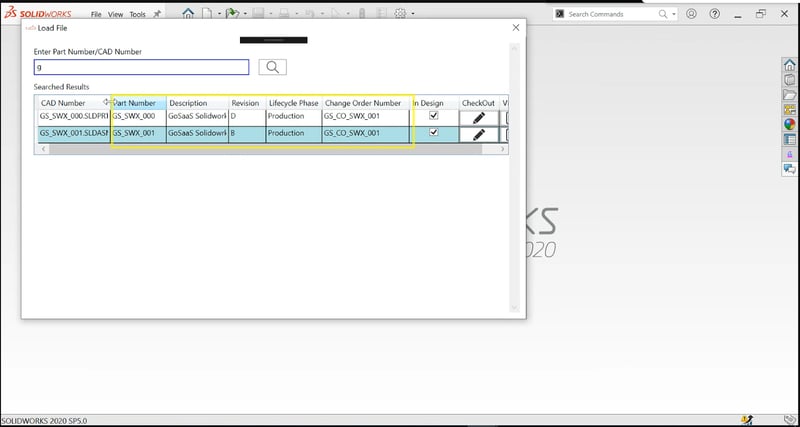Toggle In Design checkbox for GS_SWX_001

click(433, 132)
